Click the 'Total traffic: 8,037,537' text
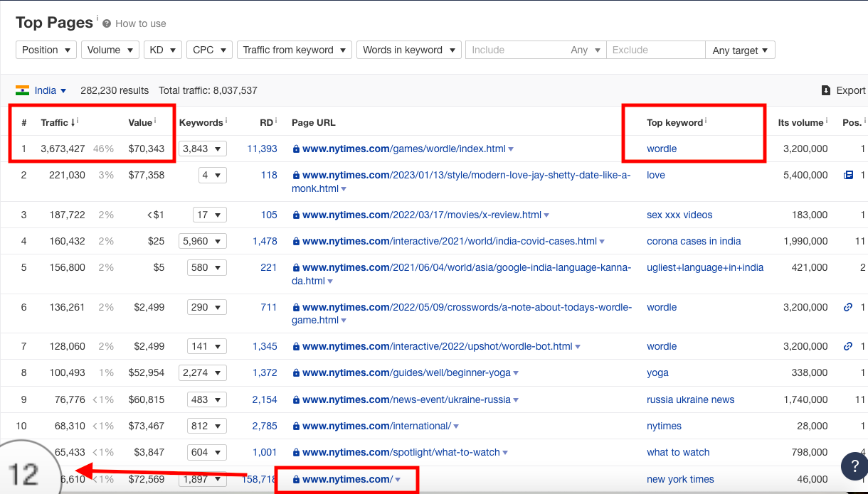Image resolution: width=868 pixels, height=494 pixels. point(208,90)
